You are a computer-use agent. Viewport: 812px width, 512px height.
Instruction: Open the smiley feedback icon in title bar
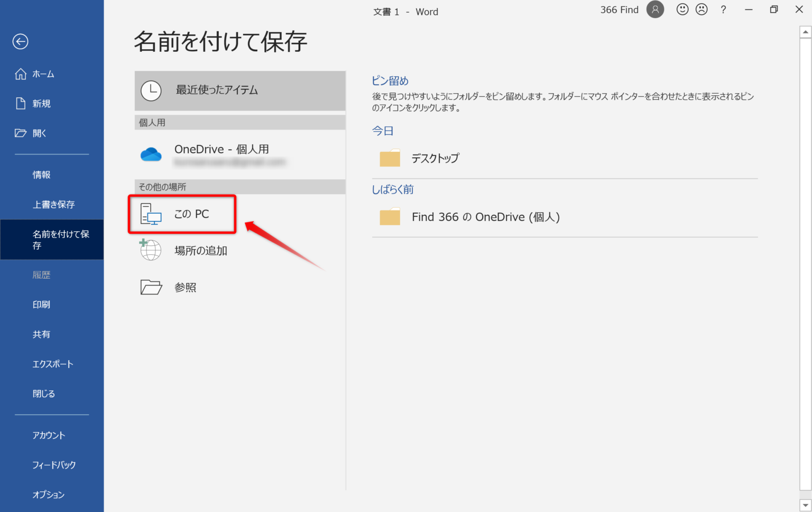click(x=682, y=9)
